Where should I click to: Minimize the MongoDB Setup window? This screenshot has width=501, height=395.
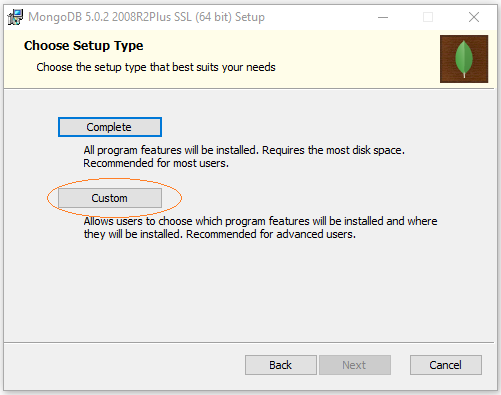coord(383,17)
